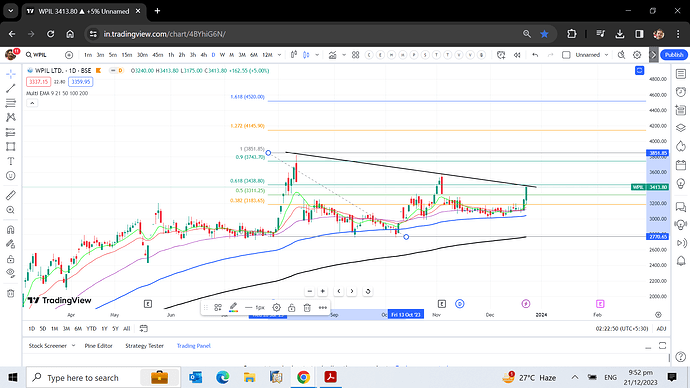Select the Measure ruler tool
Viewport: 690px width, 388px height.
[x=11, y=195]
